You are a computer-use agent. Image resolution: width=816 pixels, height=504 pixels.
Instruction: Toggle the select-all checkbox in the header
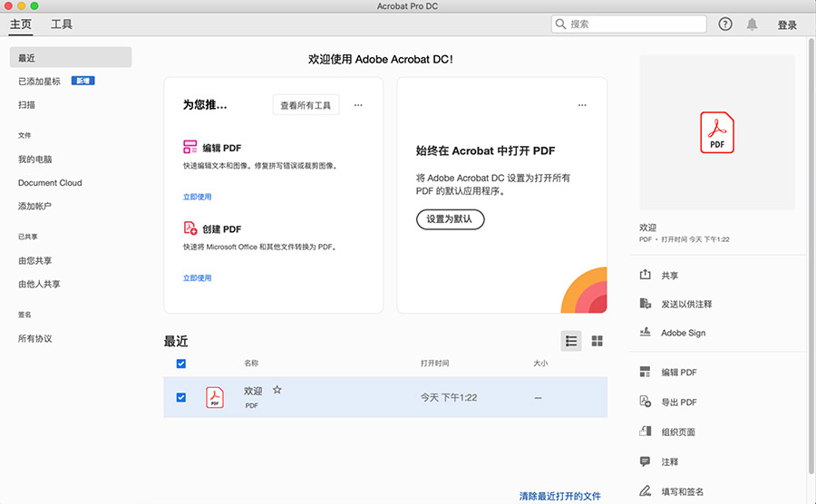click(x=181, y=363)
